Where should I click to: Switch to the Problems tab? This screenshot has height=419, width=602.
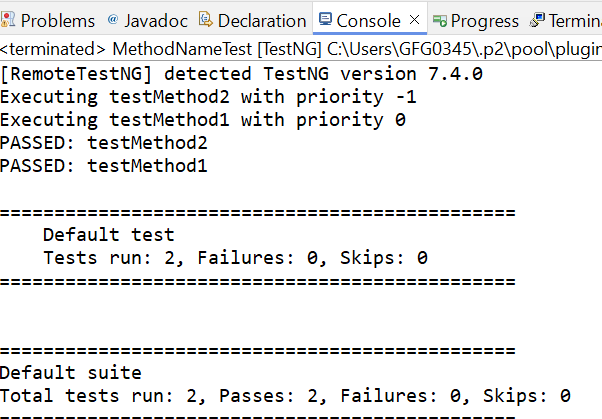click(58, 21)
